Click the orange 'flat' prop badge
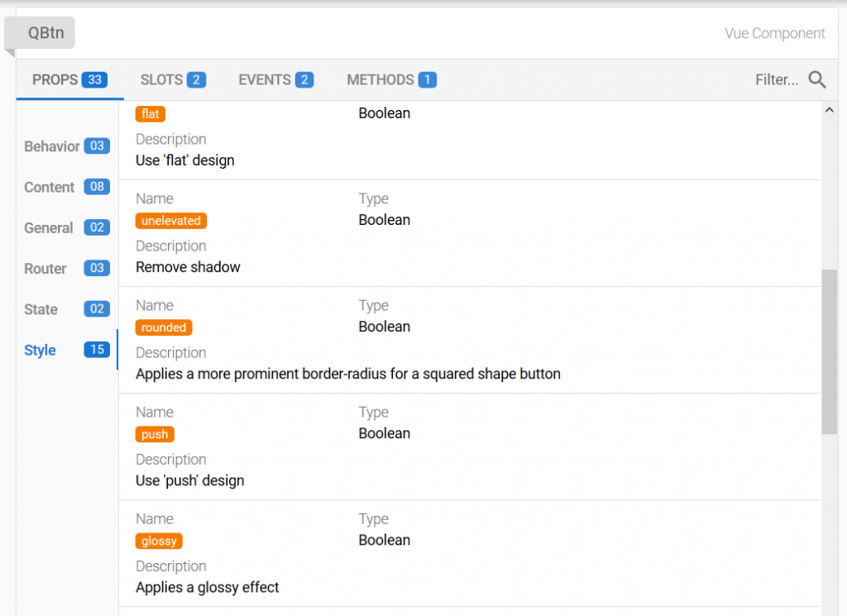The height and width of the screenshot is (616, 847). click(x=151, y=114)
